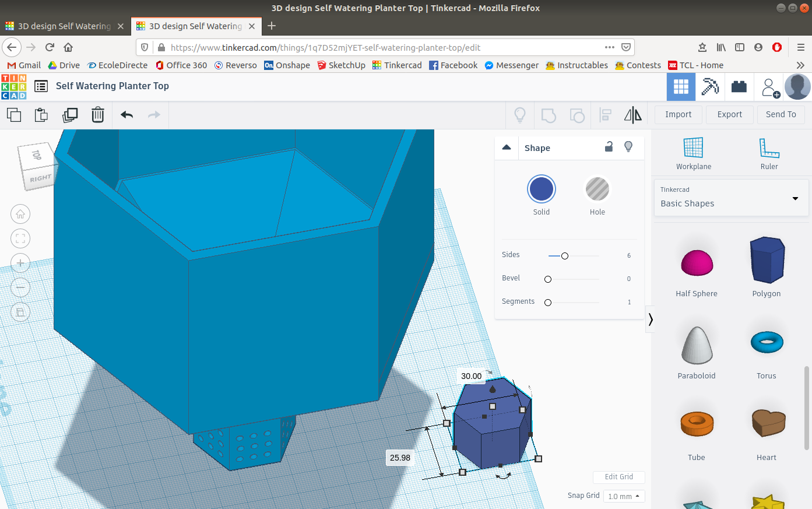The width and height of the screenshot is (812, 509).
Task: Open Firefox page actions ellipsis
Action: 610,47
